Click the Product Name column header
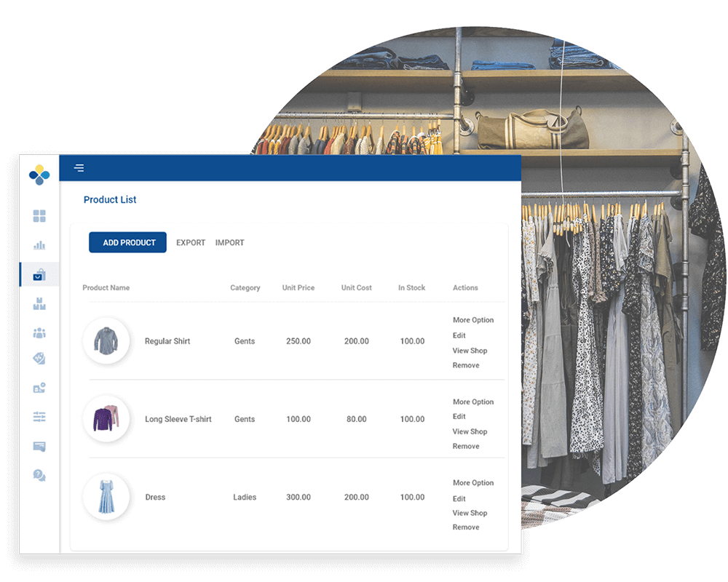The width and height of the screenshot is (728, 582). [x=106, y=288]
